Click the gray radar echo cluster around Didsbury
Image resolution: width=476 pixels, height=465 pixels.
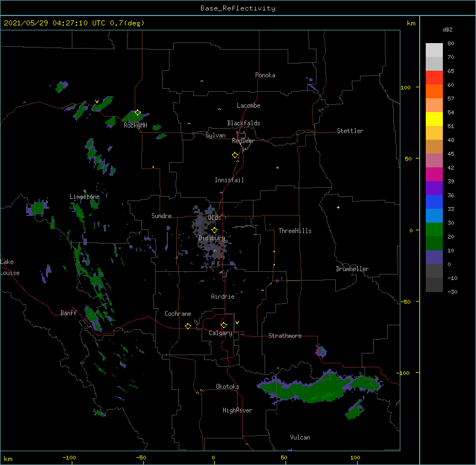pyautogui.click(x=210, y=237)
